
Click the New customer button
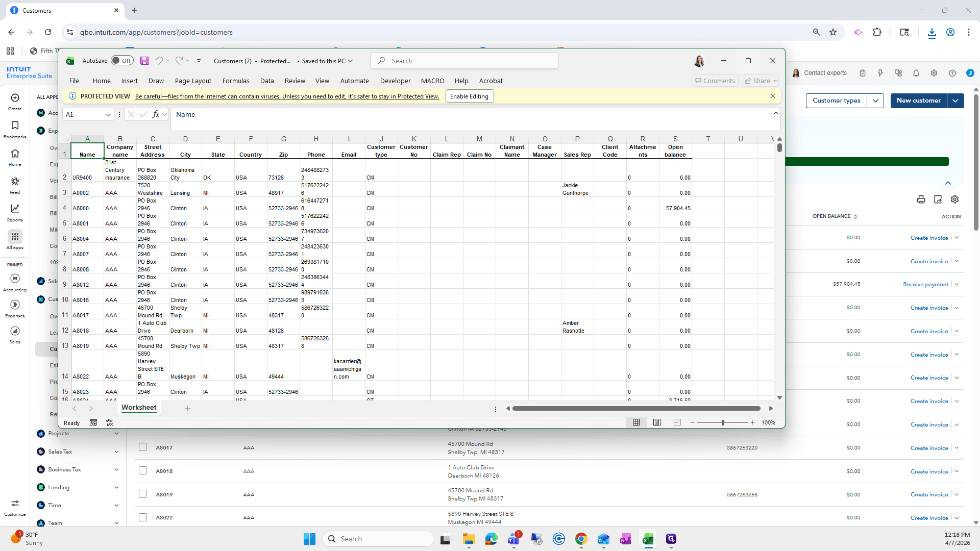(x=919, y=101)
